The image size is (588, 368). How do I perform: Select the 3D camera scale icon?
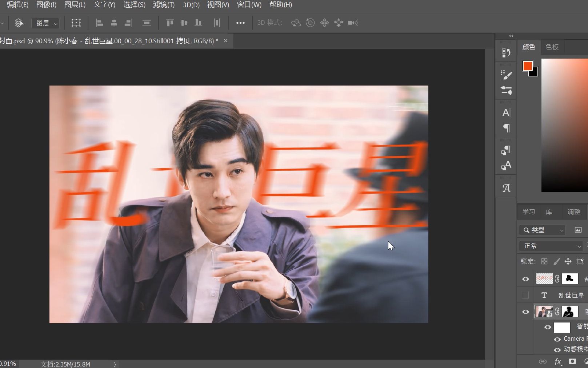[x=353, y=23]
